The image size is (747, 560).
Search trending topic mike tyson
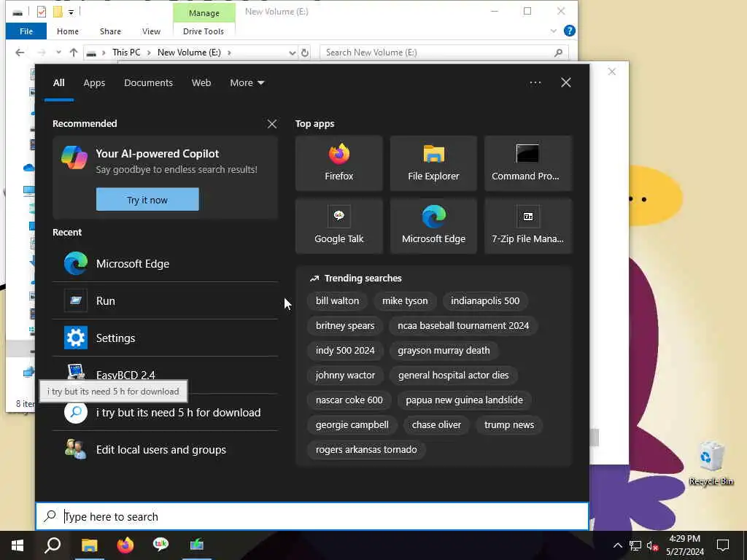point(405,301)
